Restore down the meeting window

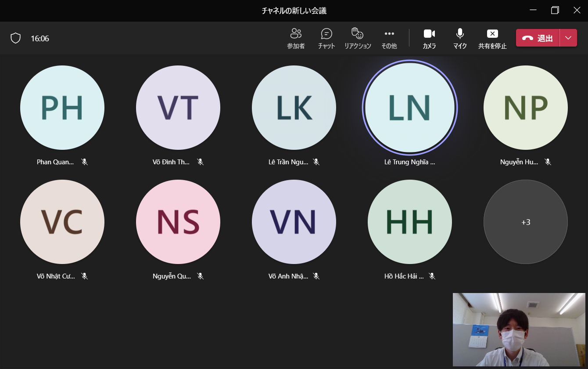tap(555, 11)
